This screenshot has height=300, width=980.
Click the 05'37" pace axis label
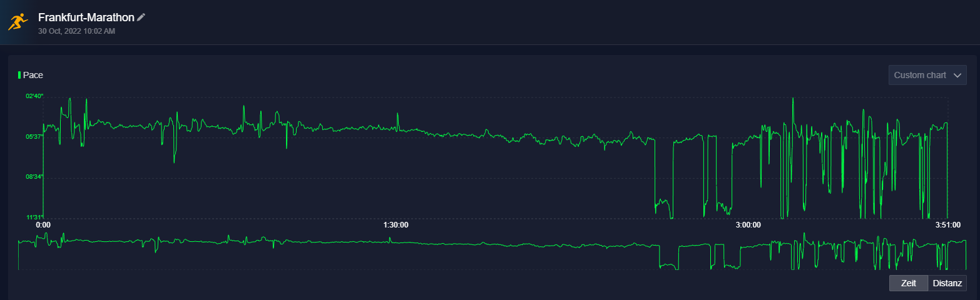pyautogui.click(x=34, y=137)
